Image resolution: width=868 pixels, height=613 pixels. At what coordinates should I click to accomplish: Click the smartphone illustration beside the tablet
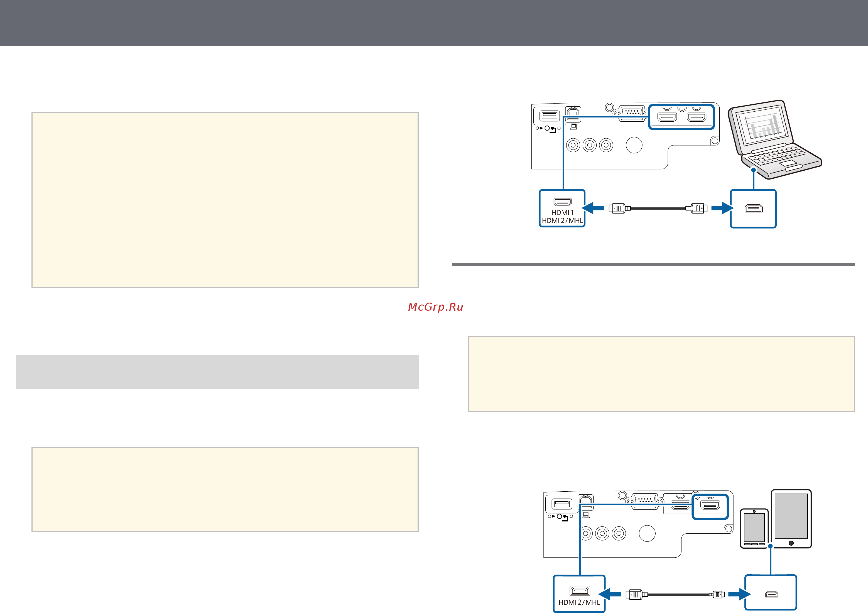point(754,528)
